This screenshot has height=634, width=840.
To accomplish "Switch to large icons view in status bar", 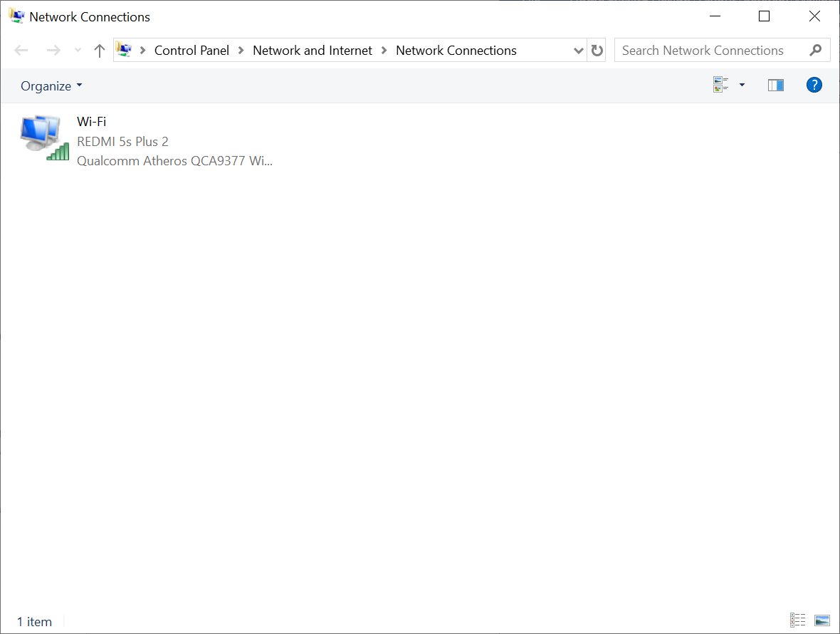I will pyautogui.click(x=822, y=620).
